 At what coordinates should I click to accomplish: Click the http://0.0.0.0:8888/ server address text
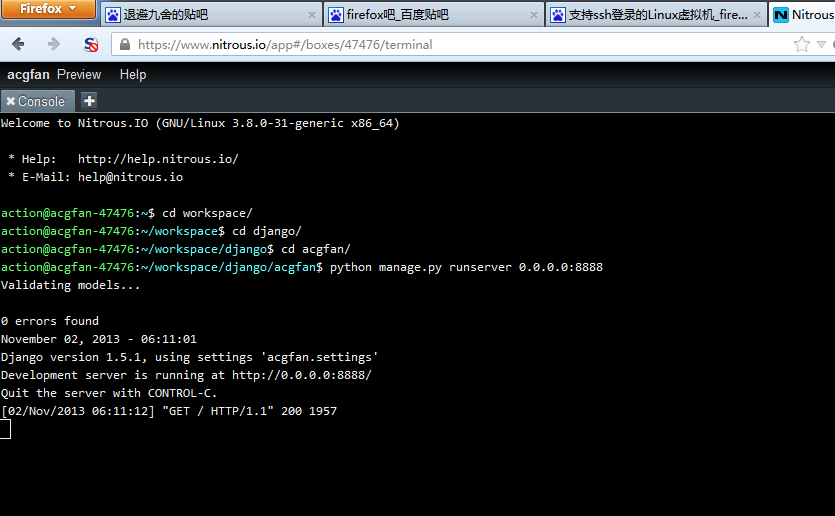coord(301,375)
